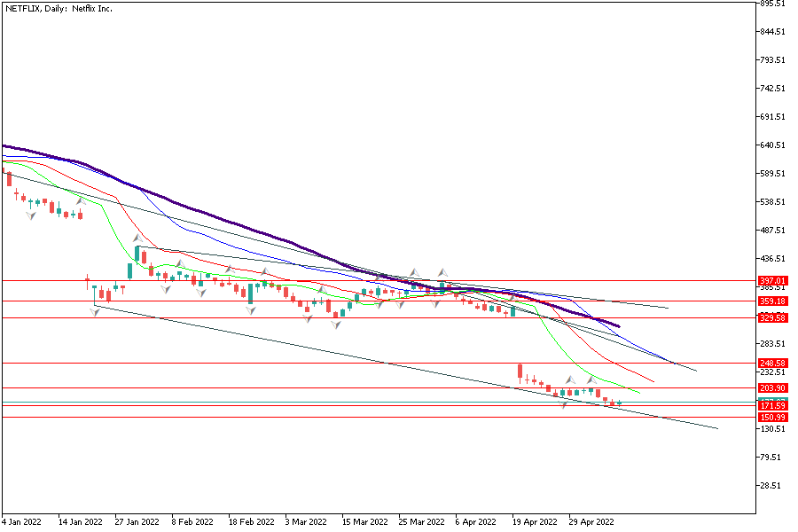Click the 19 Apr 2022 date label
This screenshot has width=798, height=532.
coord(535,522)
